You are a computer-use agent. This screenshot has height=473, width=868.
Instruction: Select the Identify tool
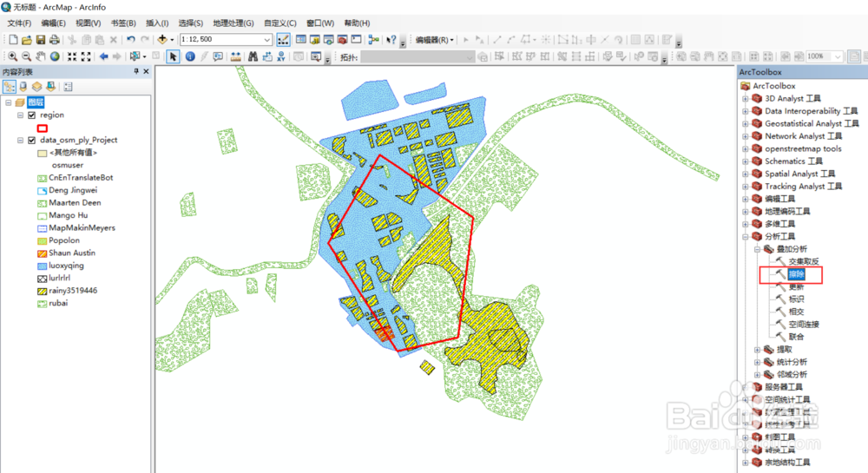pos(190,56)
